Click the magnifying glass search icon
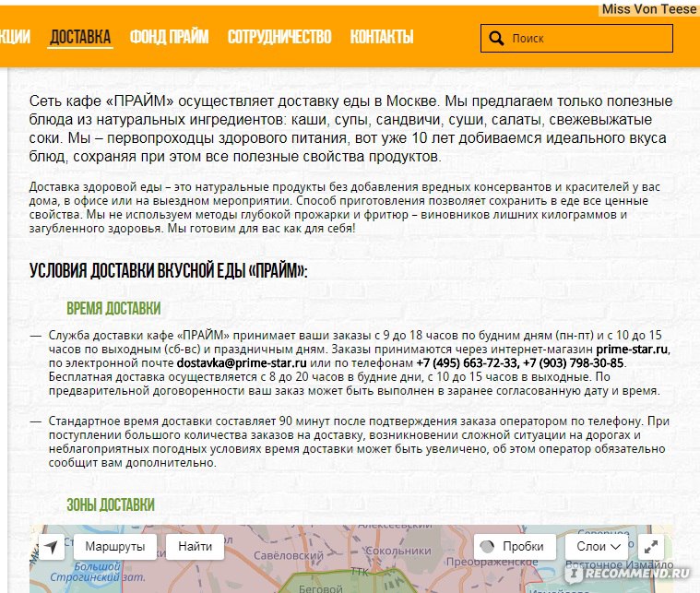Viewport: 700px width, 593px height. coord(496,39)
